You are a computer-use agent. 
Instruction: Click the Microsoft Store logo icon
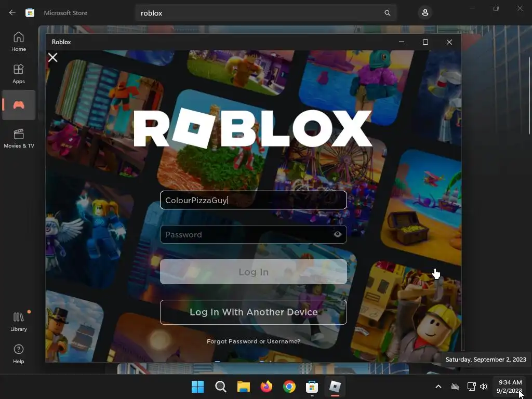[30, 13]
